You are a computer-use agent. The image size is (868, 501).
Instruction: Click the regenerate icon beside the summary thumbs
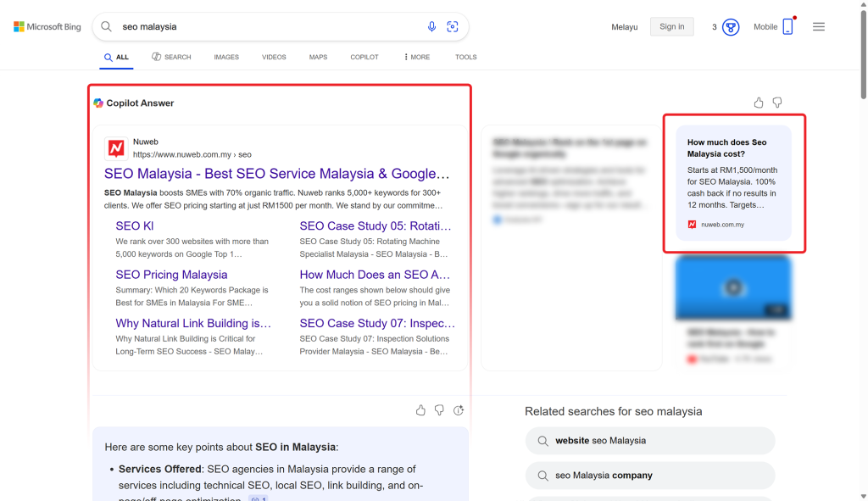point(459,410)
